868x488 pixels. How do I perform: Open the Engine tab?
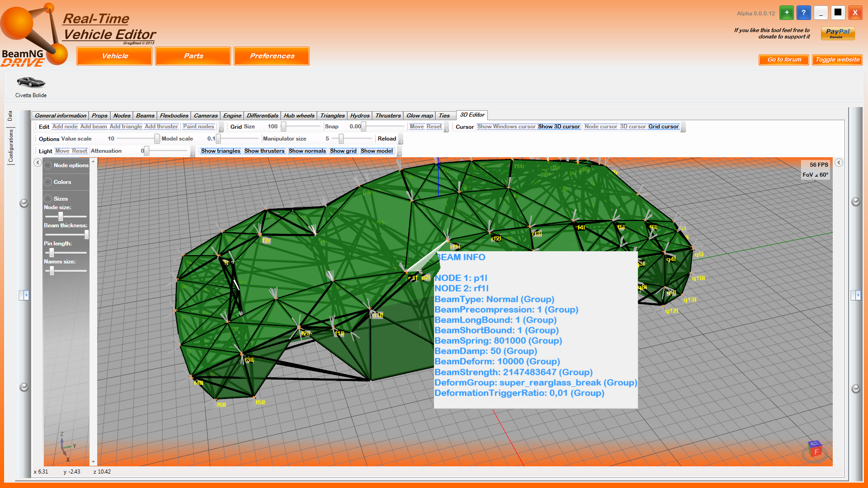pyautogui.click(x=232, y=116)
